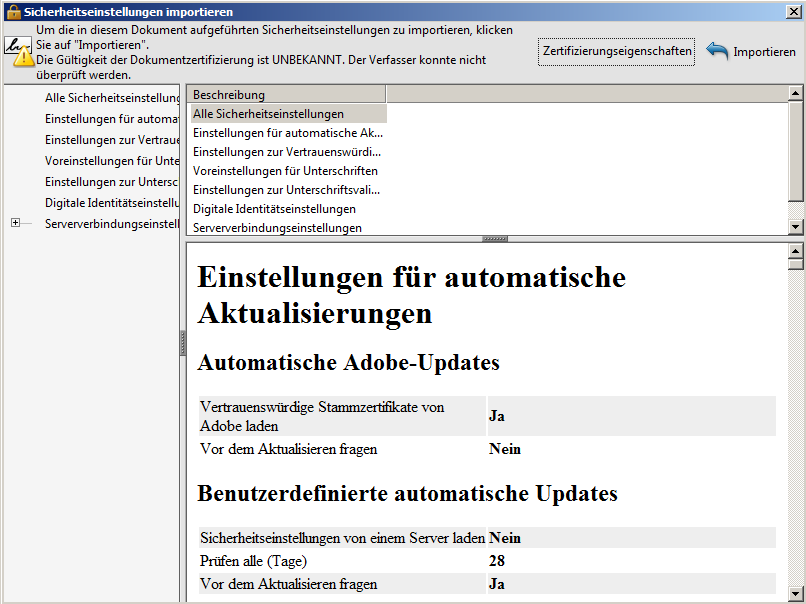Select Voreinstellungen für Unterschriften in description list
806x604 pixels.
tap(285, 171)
